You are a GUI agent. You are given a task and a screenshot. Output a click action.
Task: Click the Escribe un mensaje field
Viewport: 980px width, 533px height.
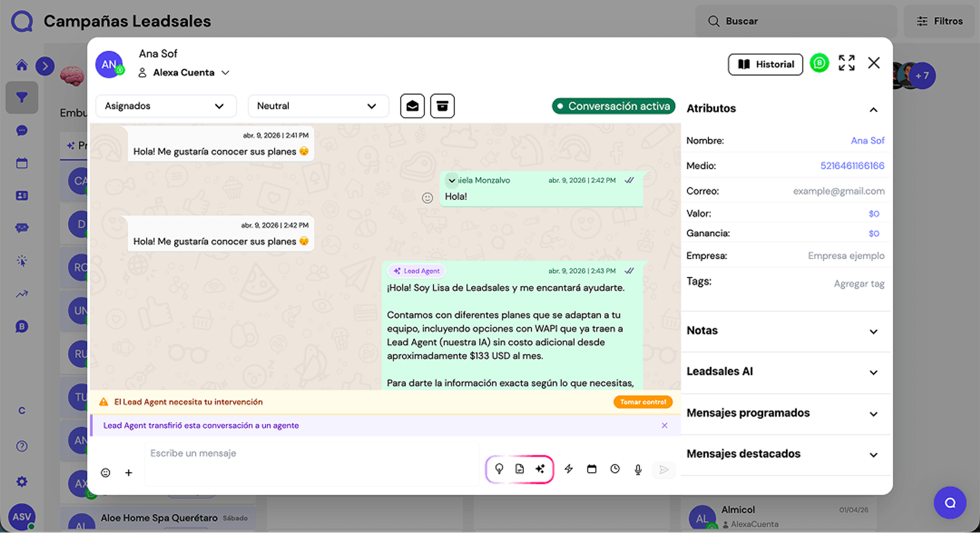[312, 464]
